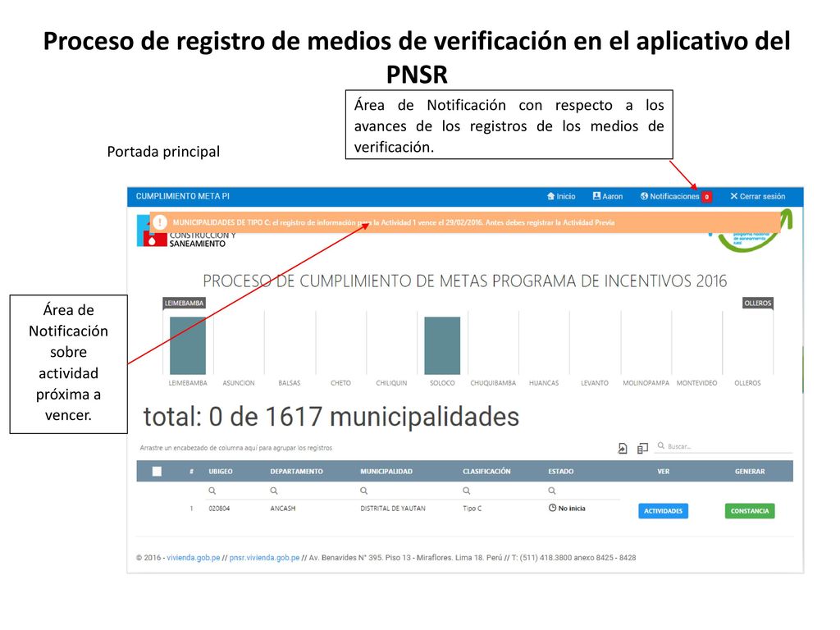
Task: Click the 020804 ubigeo cell
Action: click(219, 509)
